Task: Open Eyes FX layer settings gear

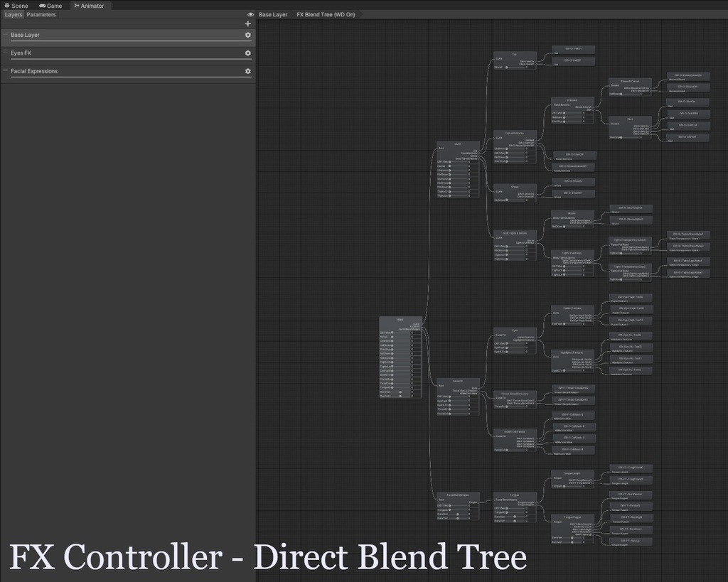Action: (x=248, y=53)
